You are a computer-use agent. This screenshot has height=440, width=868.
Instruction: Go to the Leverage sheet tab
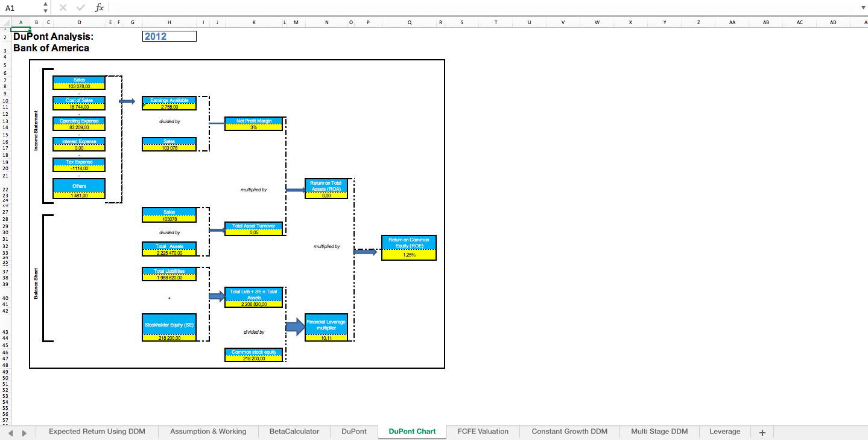click(x=725, y=432)
